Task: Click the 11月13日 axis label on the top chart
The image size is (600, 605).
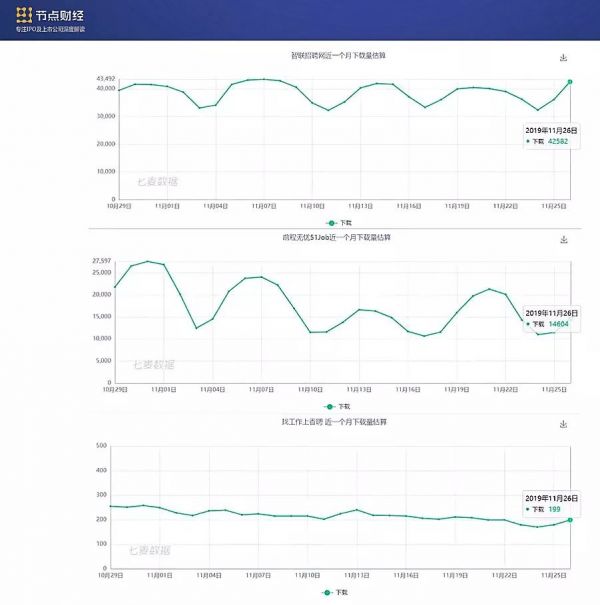Action: [x=360, y=205]
